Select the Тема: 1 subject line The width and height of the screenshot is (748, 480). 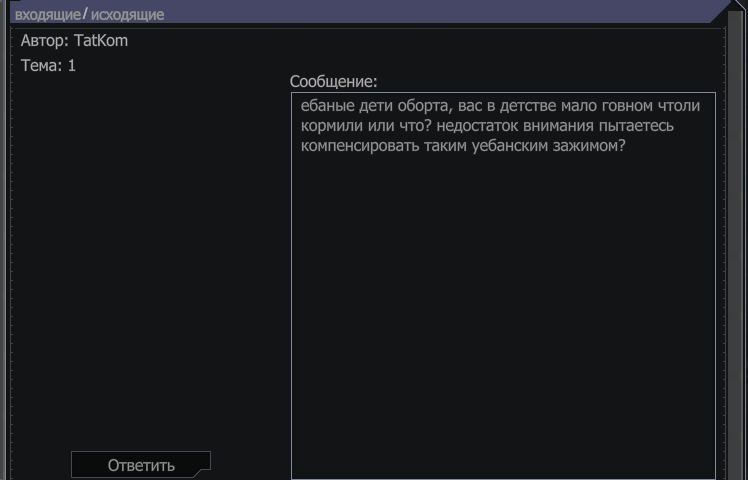pyautogui.click(x=48, y=66)
